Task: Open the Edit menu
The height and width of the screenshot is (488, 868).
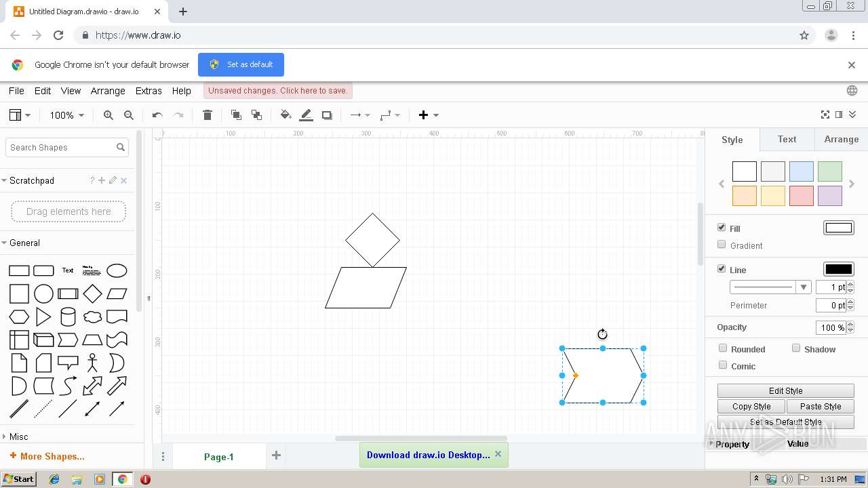Action: point(43,91)
